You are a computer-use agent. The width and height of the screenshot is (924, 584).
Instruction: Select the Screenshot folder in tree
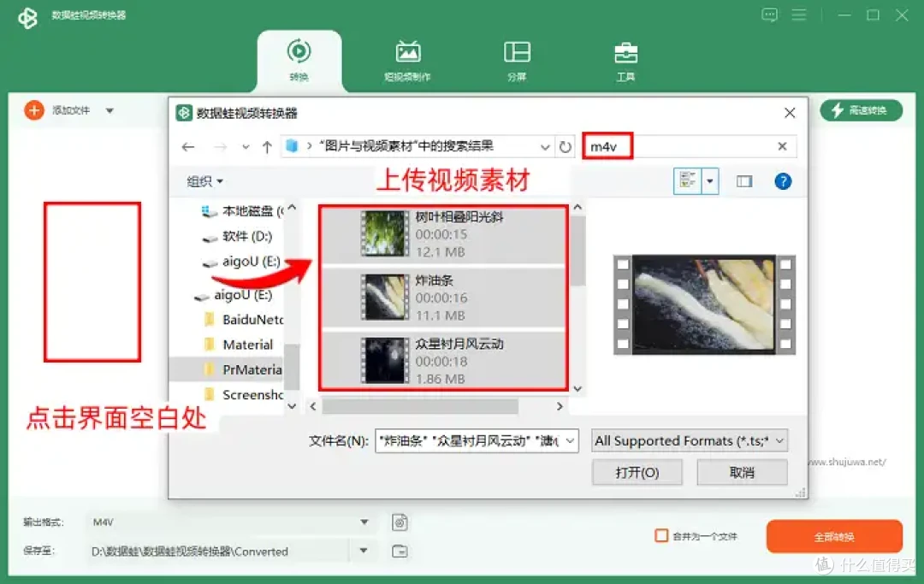pyautogui.click(x=243, y=394)
